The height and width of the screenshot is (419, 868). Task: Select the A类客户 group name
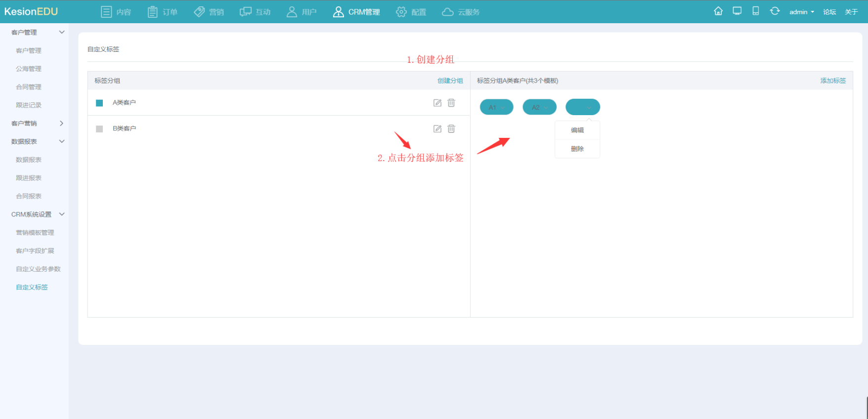[x=124, y=102]
